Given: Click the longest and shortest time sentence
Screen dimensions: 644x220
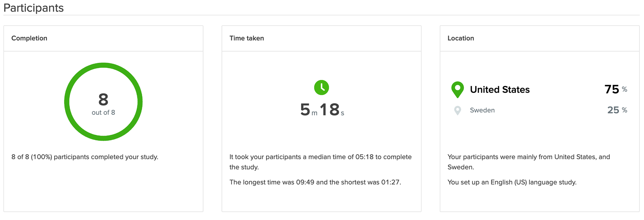Looking at the screenshot, I should pyautogui.click(x=315, y=182).
